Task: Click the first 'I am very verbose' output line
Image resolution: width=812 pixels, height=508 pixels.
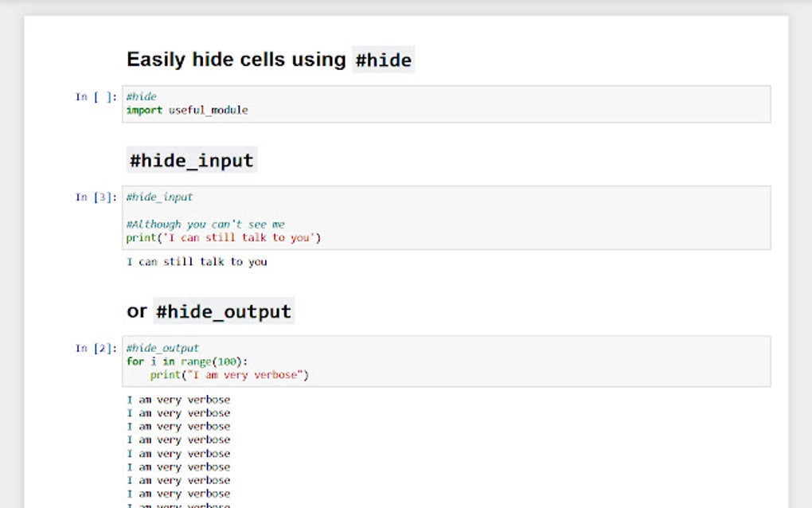Action: click(x=178, y=400)
